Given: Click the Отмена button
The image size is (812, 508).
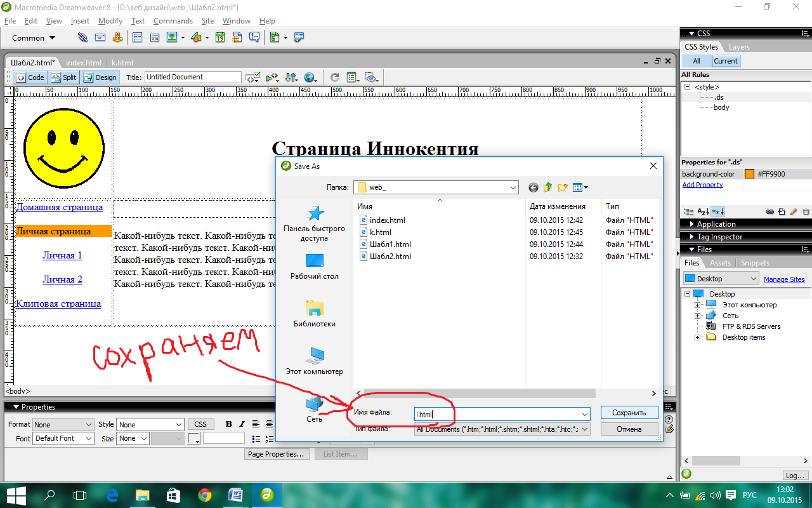Looking at the screenshot, I should [629, 429].
